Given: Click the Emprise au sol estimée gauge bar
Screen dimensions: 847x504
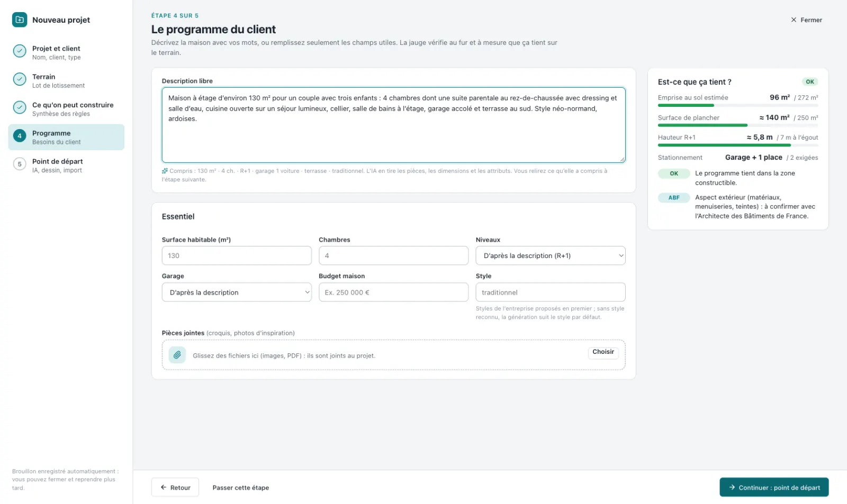Looking at the screenshot, I should [x=738, y=105].
